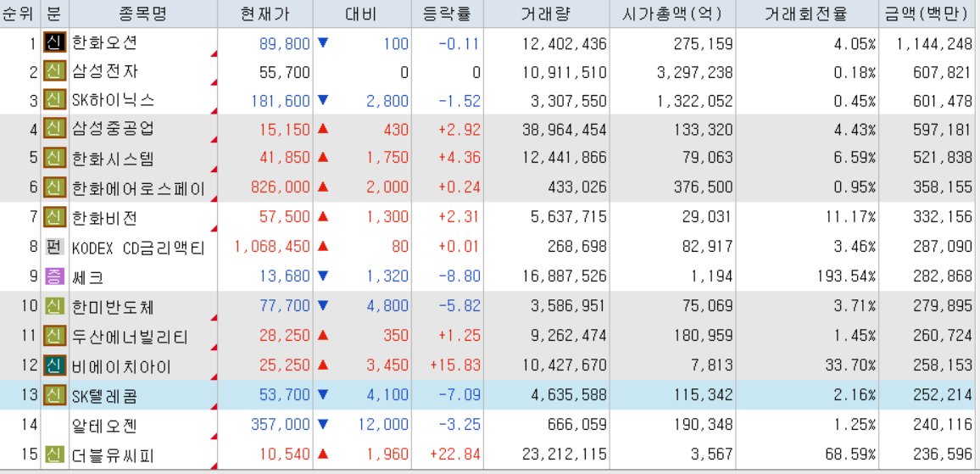Click the 신 badge next to 한화시스템
This screenshot has height=474, width=980.
pos(54,158)
